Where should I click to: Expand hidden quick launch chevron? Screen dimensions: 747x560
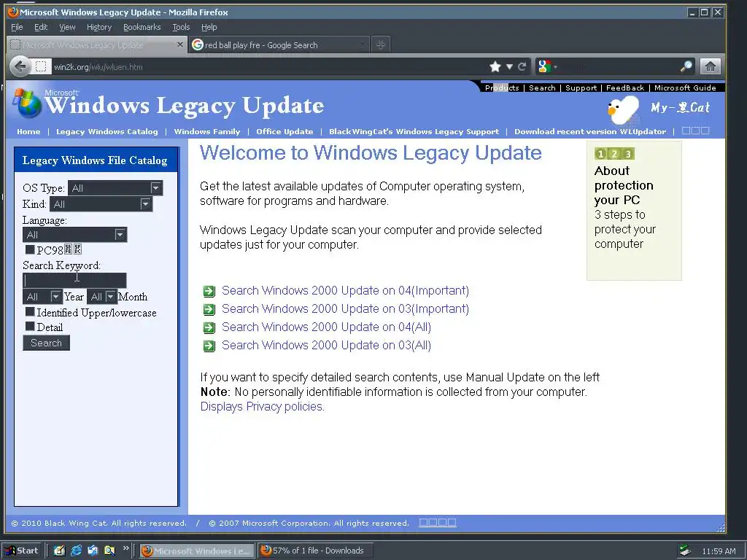125,548
